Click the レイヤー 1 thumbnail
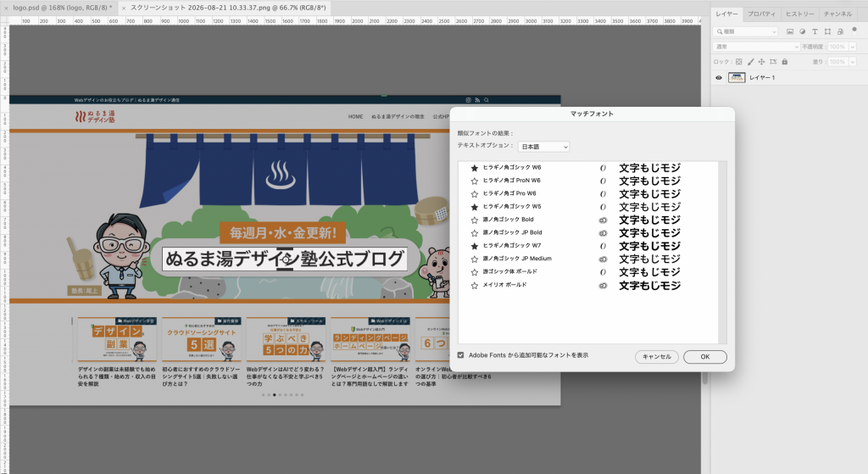 click(737, 77)
